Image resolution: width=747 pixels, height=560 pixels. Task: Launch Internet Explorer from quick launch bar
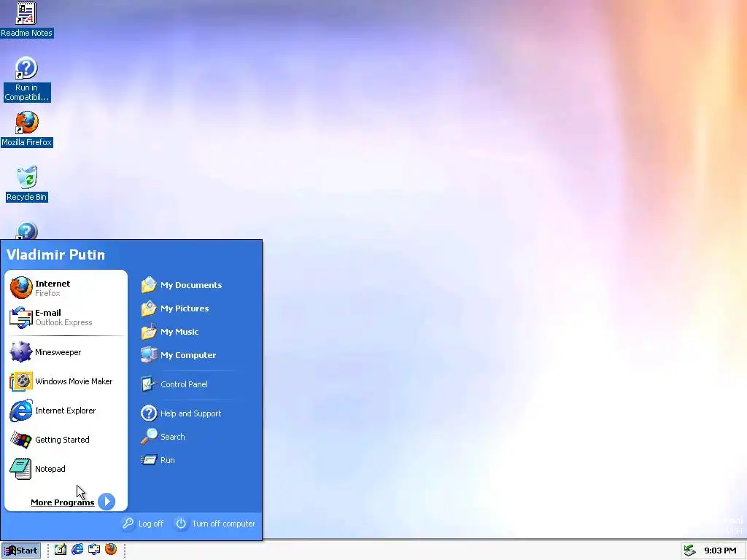click(x=77, y=550)
